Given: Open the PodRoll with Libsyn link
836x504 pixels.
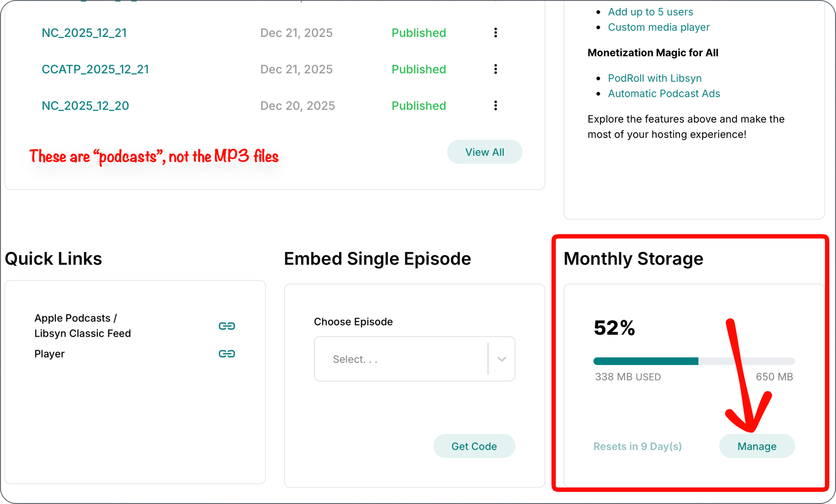Looking at the screenshot, I should coord(654,78).
